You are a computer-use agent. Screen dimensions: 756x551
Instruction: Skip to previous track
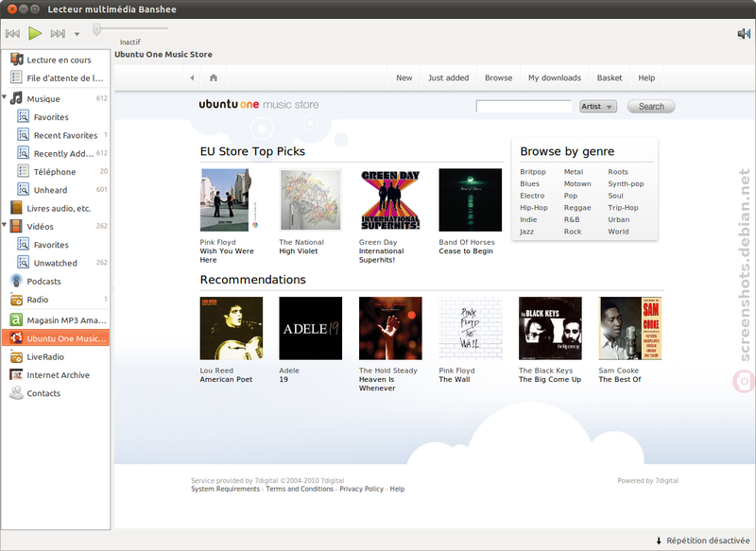tap(12, 33)
